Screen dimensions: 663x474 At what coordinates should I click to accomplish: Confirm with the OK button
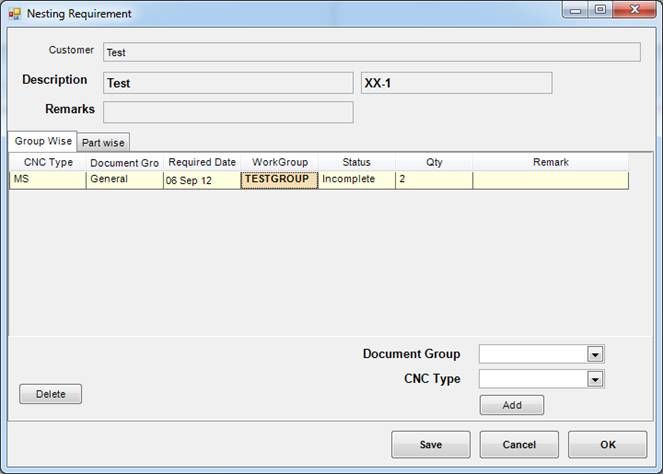pyautogui.click(x=607, y=444)
